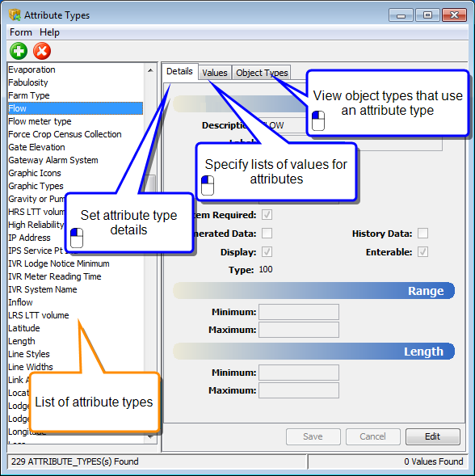Click the list scrollbar up arrow
Viewport: 475px width, 476px height.
point(150,70)
